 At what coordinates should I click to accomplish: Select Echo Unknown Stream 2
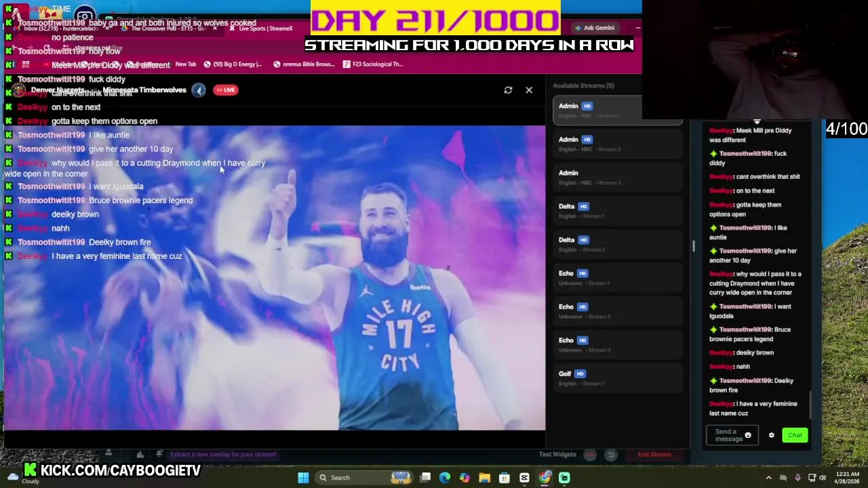coord(618,311)
